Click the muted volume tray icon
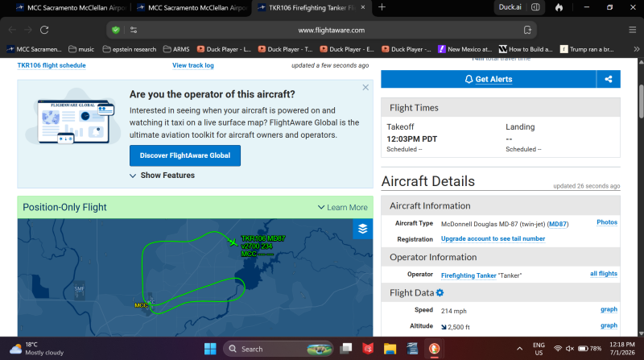The image size is (644, 360). pyautogui.click(x=570, y=349)
